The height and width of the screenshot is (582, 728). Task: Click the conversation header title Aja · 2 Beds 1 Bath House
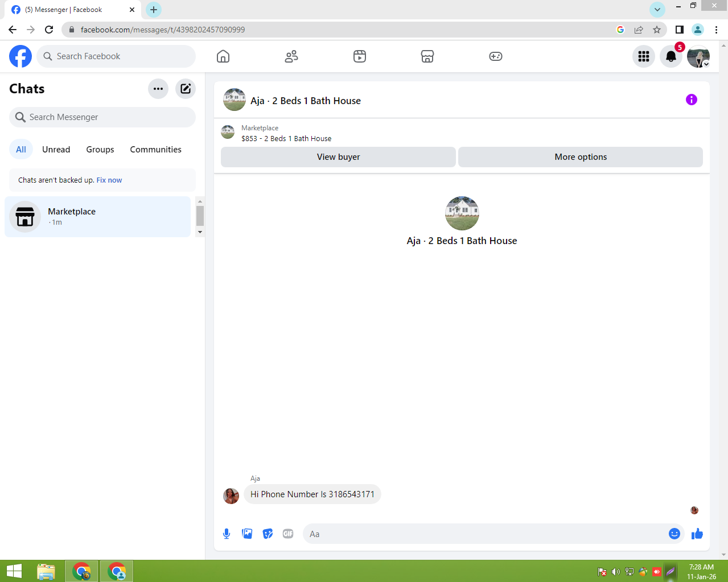click(x=306, y=101)
